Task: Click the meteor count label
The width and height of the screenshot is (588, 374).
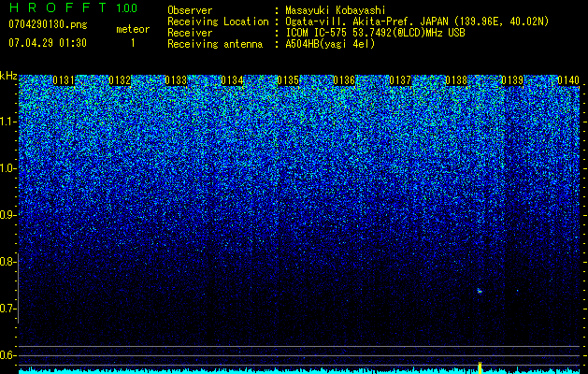Action: pyautogui.click(x=133, y=29)
